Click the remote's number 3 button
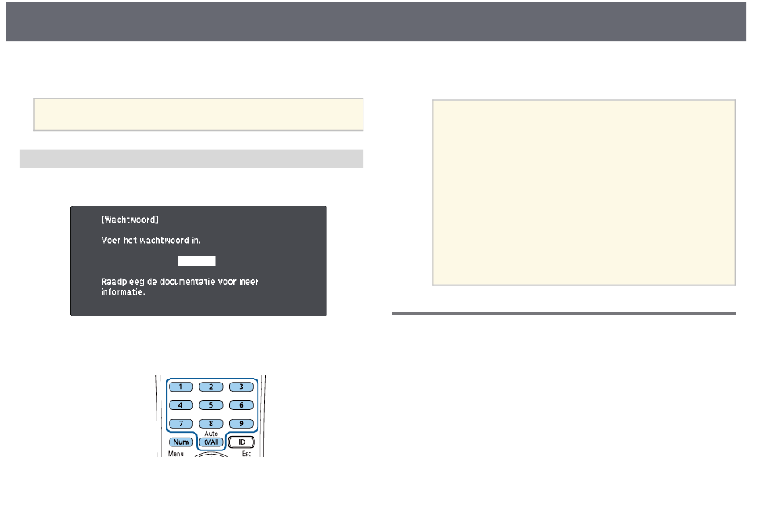767x532 pixels. click(241, 387)
